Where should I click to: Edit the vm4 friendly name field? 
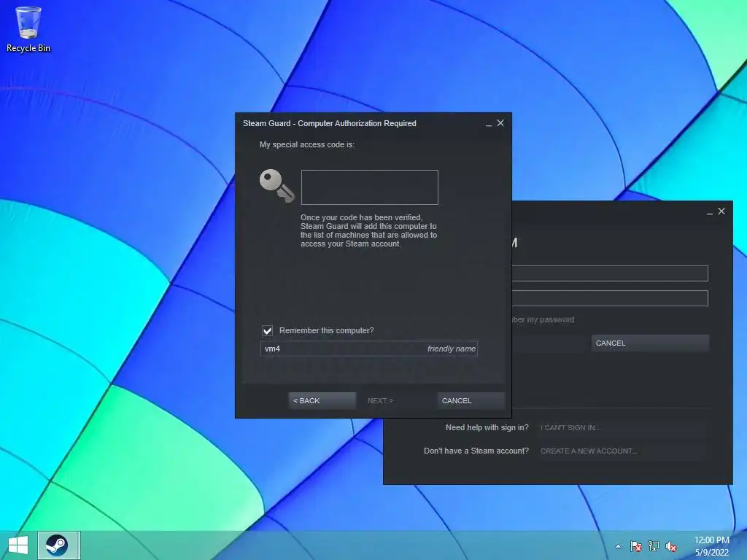(x=368, y=349)
